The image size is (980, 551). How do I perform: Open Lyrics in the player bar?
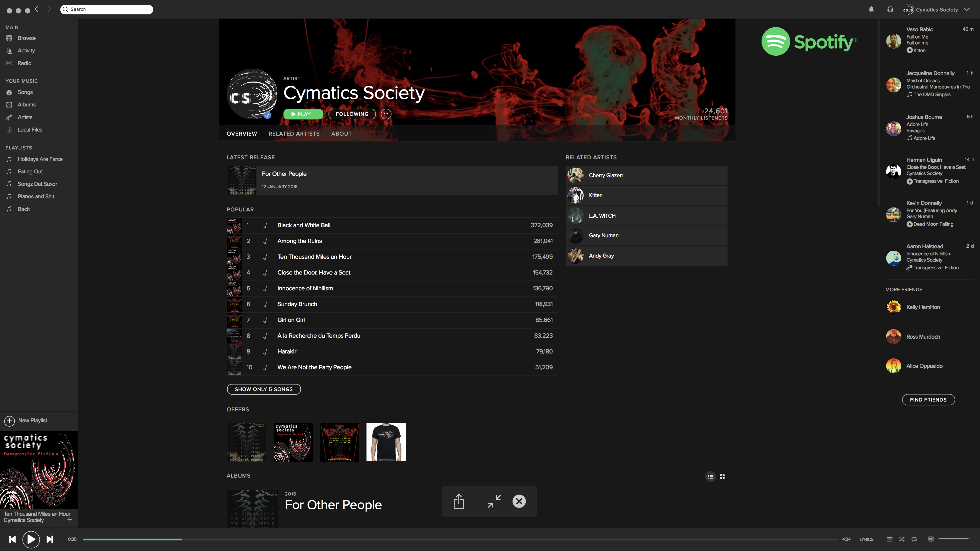866,539
